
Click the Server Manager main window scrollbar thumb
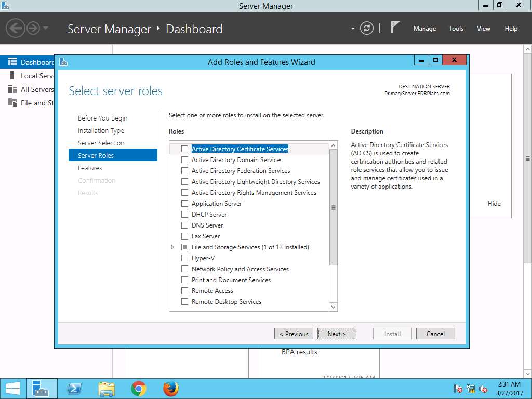coord(528,158)
